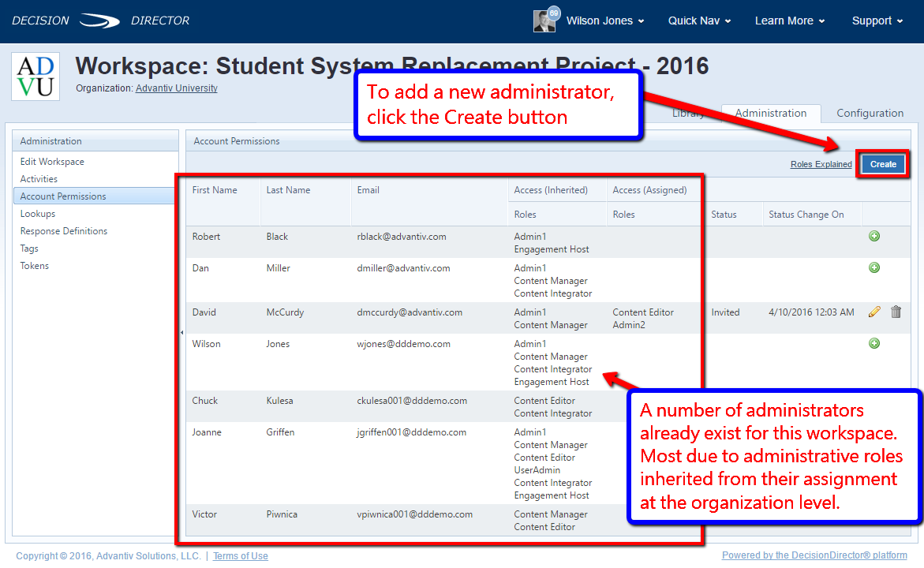924x568 pixels.
Task: Select email dmccurdy@advantiv.com
Action: click(410, 312)
